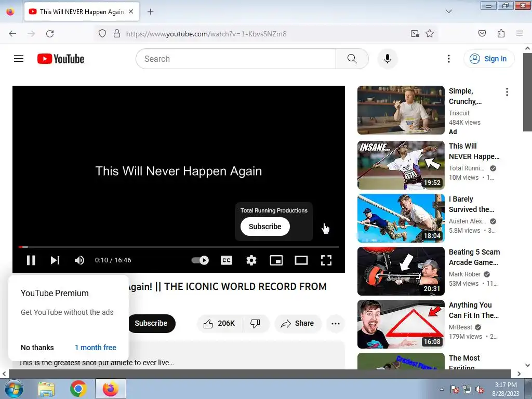Enter full screen mode
The image size is (532, 399).
[326, 260]
